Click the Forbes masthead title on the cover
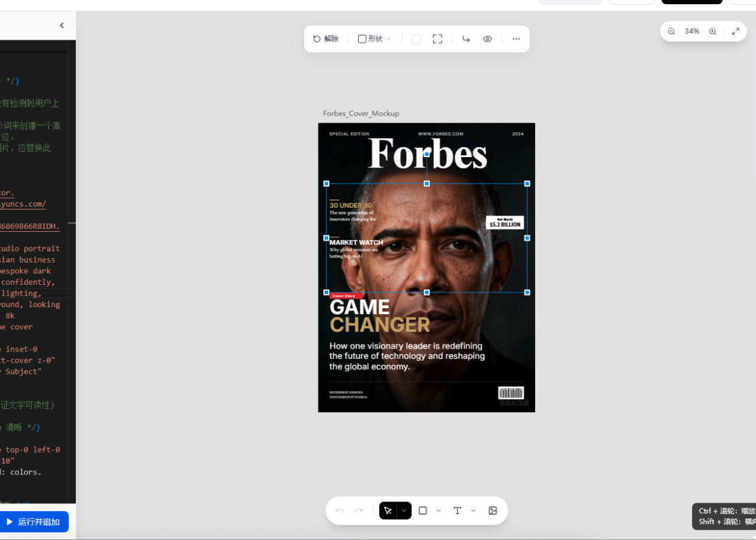Screen dimensions: 756x540 pyautogui.click(x=427, y=154)
